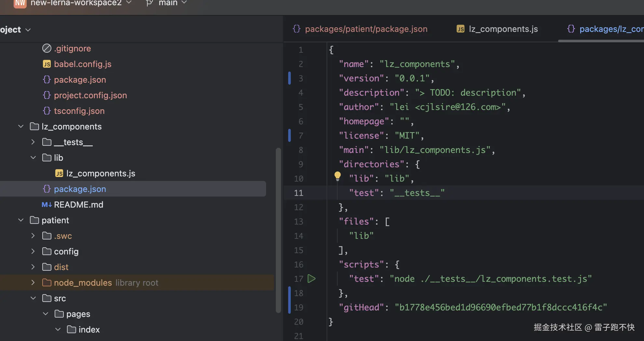644x341 pixels.
Task: Expand the __tests__ folder
Action: point(33,142)
